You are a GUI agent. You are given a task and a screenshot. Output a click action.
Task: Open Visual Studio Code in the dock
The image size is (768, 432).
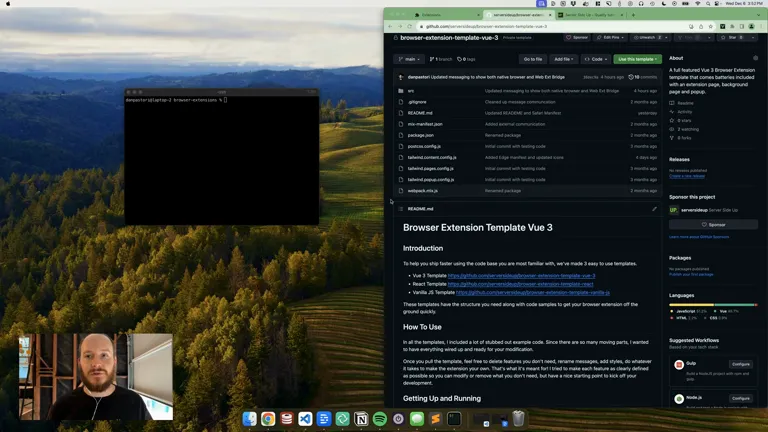tap(305, 419)
